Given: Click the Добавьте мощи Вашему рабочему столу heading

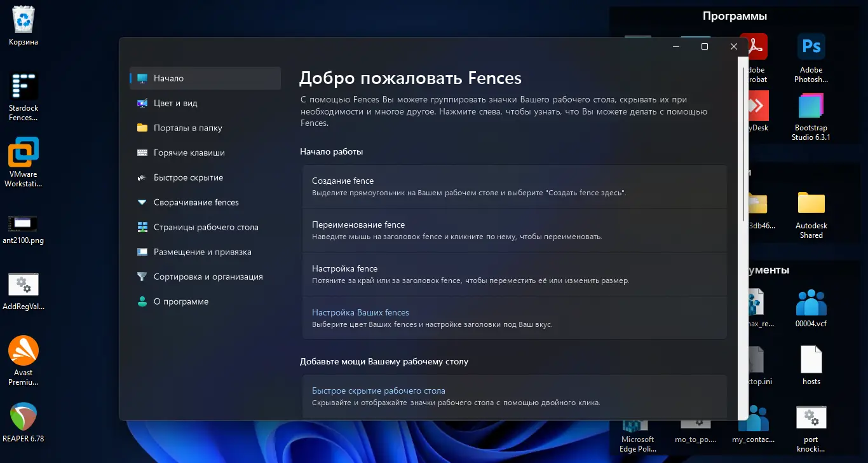Looking at the screenshot, I should point(384,361).
